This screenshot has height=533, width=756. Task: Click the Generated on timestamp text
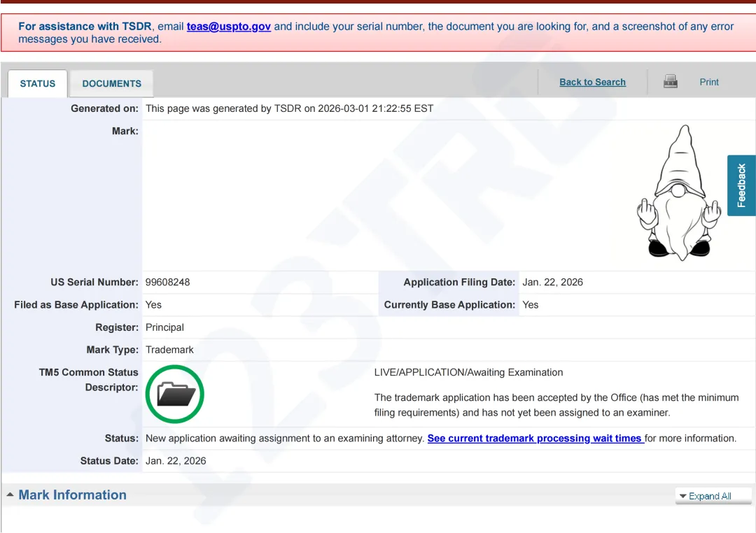pyautogui.click(x=289, y=109)
